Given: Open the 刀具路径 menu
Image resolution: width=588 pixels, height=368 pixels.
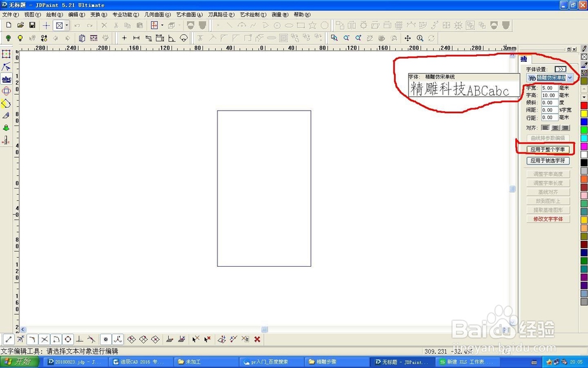Looking at the screenshot, I should tap(221, 15).
